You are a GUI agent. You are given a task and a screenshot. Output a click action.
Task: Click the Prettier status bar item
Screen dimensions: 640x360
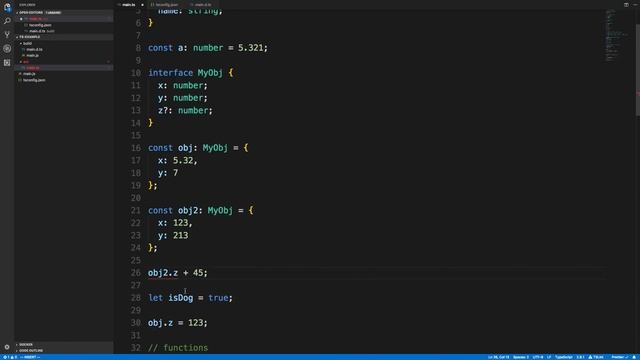(x=619, y=357)
